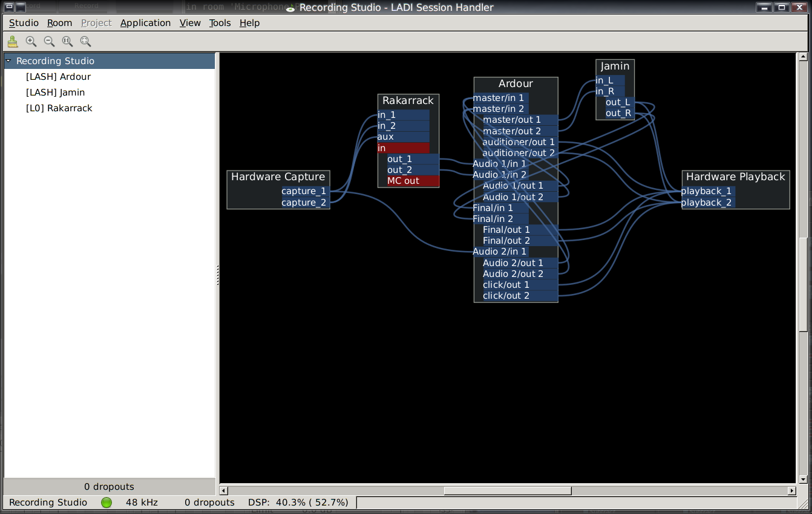Click the Zoom Out magnifier icon

pyautogui.click(x=49, y=41)
